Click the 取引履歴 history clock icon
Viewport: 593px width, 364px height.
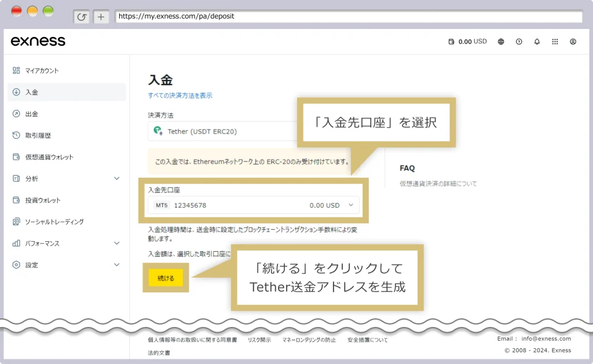pyautogui.click(x=16, y=135)
